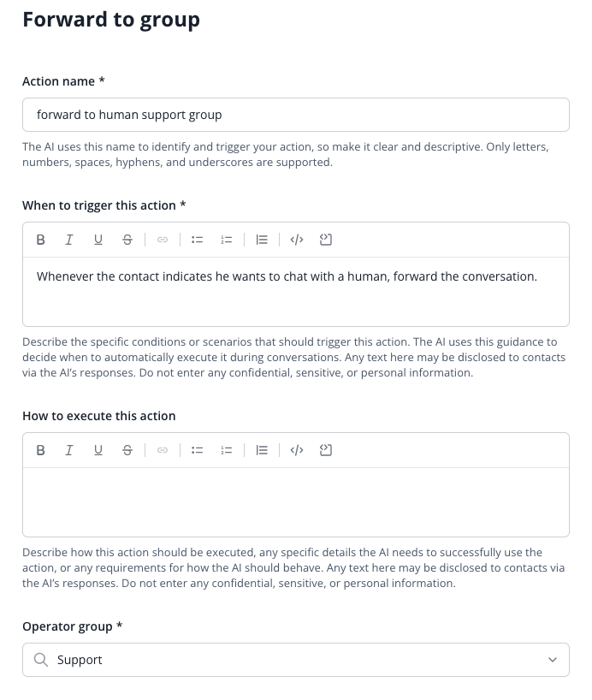Insert link in trigger condition editor
The image size is (592, 700).
pyautogui.click(x=163, y=240)
